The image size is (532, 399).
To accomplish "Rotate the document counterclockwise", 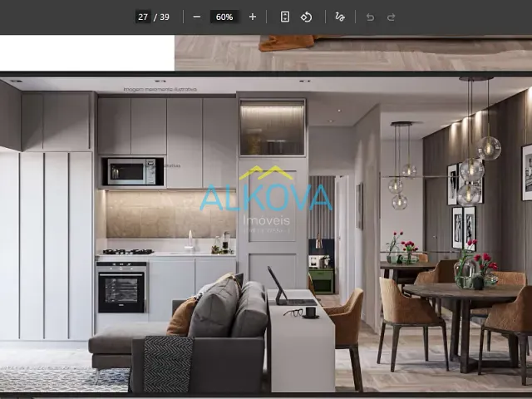I will 306,17.
